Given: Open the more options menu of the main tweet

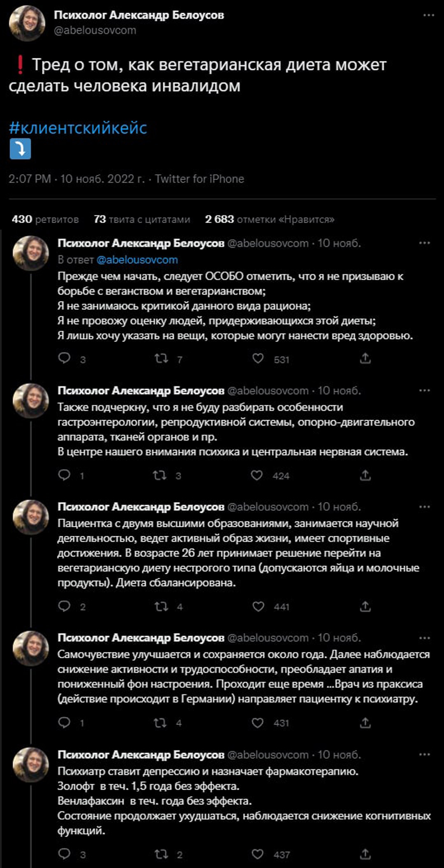Looking at the screenshot, I should click(428, 15).
